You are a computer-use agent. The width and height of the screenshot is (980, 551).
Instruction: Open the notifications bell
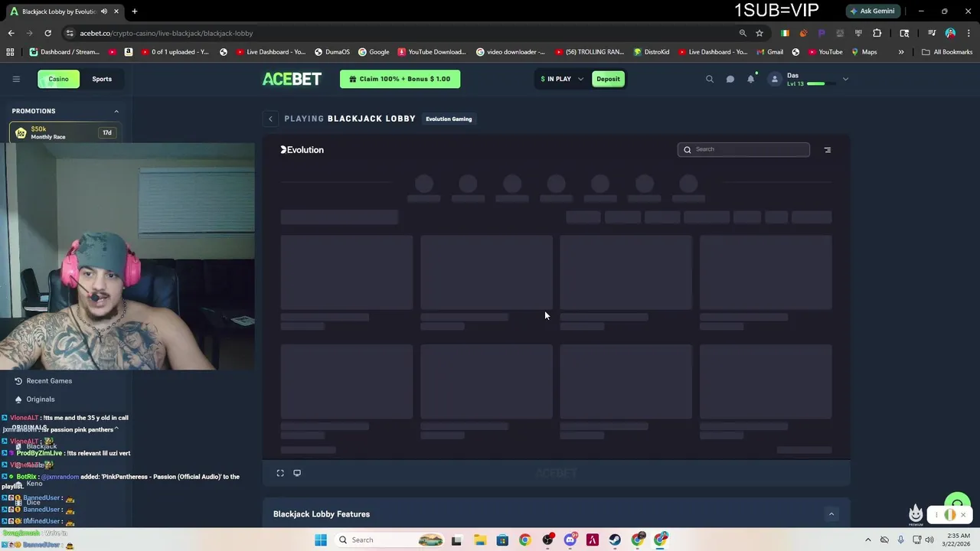coord(751,79)
